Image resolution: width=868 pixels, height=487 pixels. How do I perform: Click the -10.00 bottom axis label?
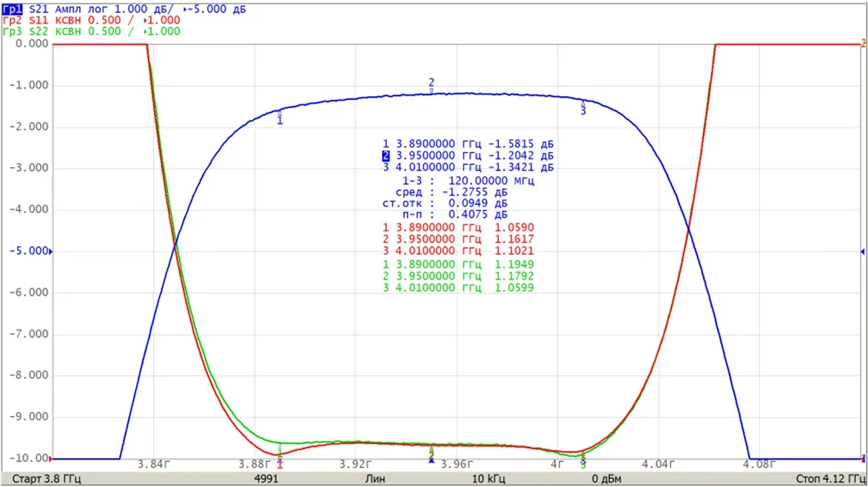29,458
